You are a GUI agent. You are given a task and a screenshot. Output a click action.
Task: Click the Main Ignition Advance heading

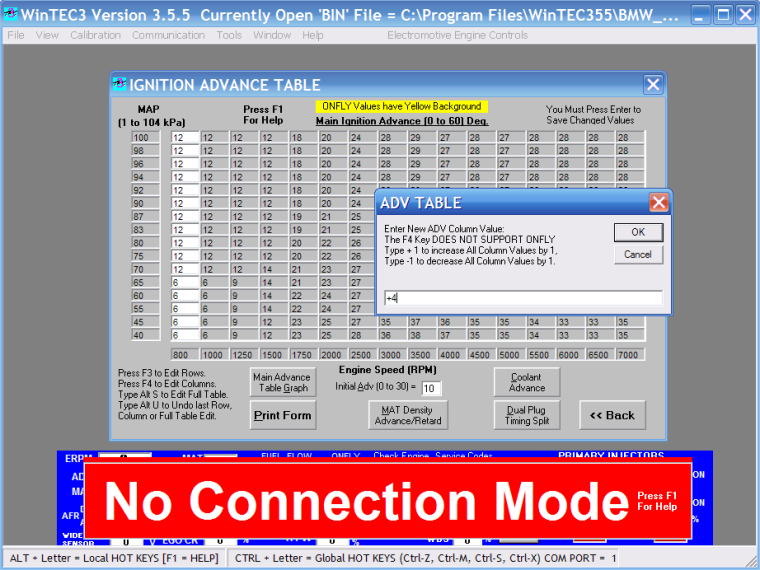(x=402, y=121)
